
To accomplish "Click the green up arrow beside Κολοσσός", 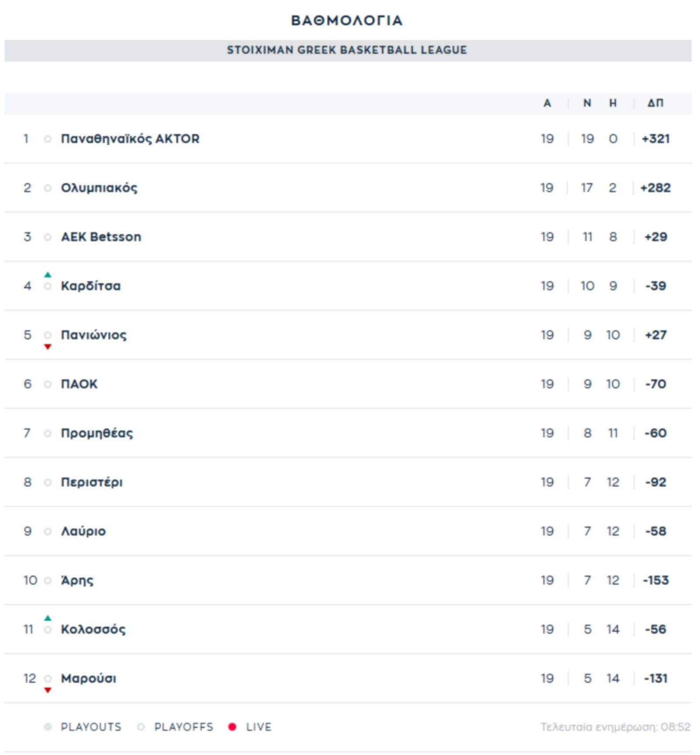I will (x=48, y=618).
